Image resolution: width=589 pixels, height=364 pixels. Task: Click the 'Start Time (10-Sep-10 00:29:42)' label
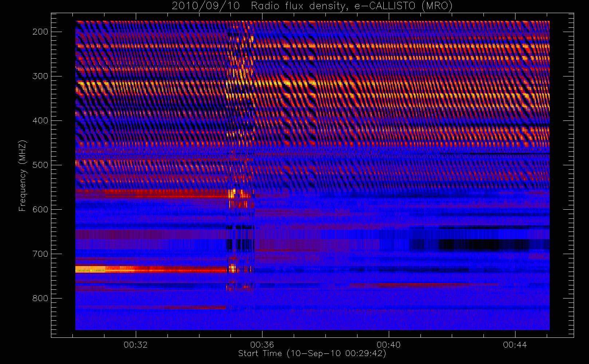(x=312, y=353)
